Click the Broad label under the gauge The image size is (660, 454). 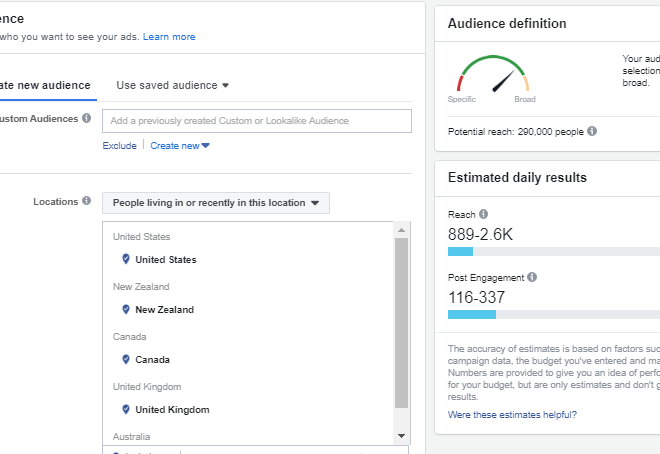pos(525,99)
